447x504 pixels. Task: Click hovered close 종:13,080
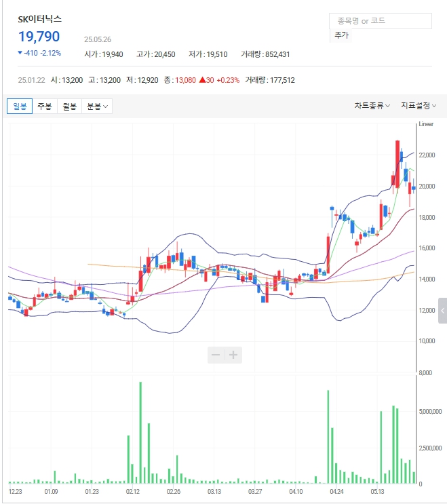[180, 80]
